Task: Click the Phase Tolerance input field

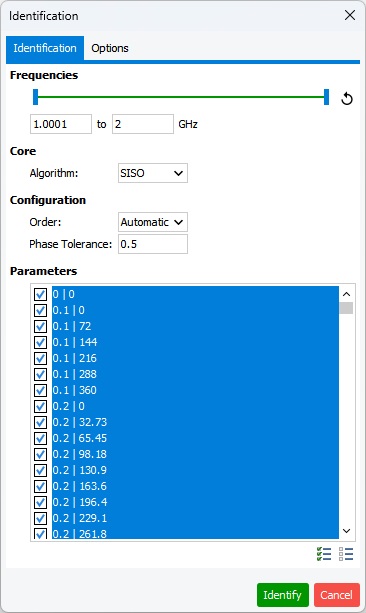Action: [x=153, y=244]
